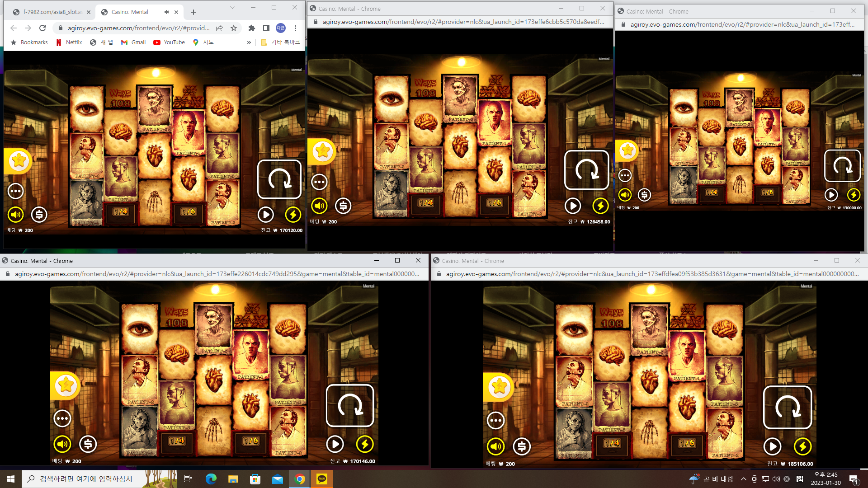This screenshot has height=488, width=868.
Task: Open bet settings coin icon in 126458.00 window
Action: click(x=343, y=206)
